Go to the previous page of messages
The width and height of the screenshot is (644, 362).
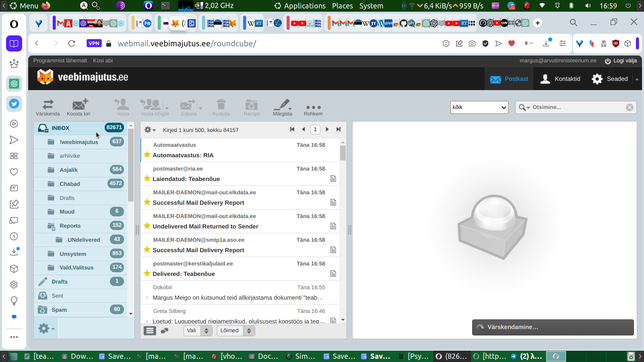tap(303, 130)
